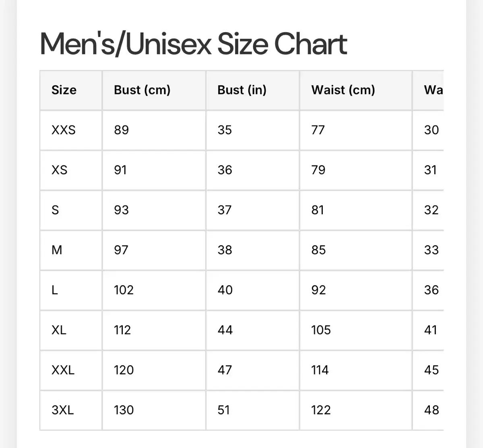Click the XS size cell
The height and width of the screenshot is (448, 483).
[59, 170]
